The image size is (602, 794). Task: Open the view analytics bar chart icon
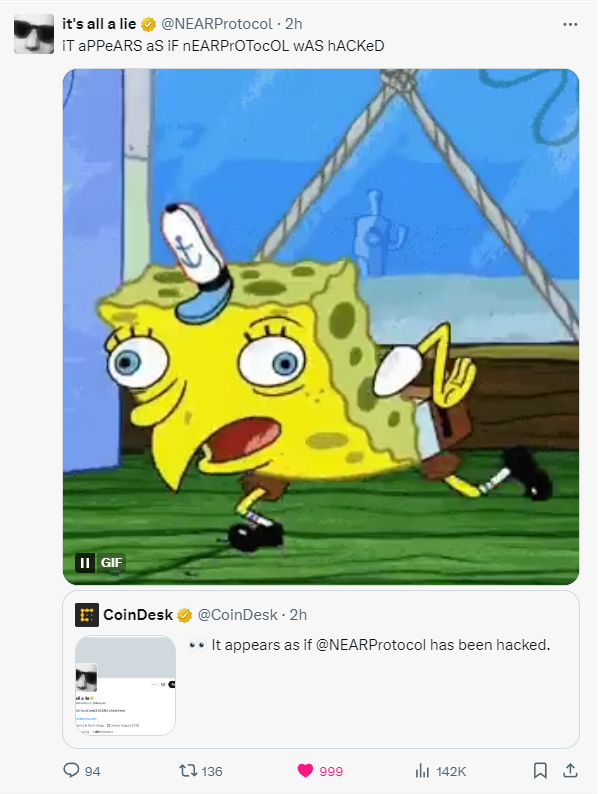[422, 771]
